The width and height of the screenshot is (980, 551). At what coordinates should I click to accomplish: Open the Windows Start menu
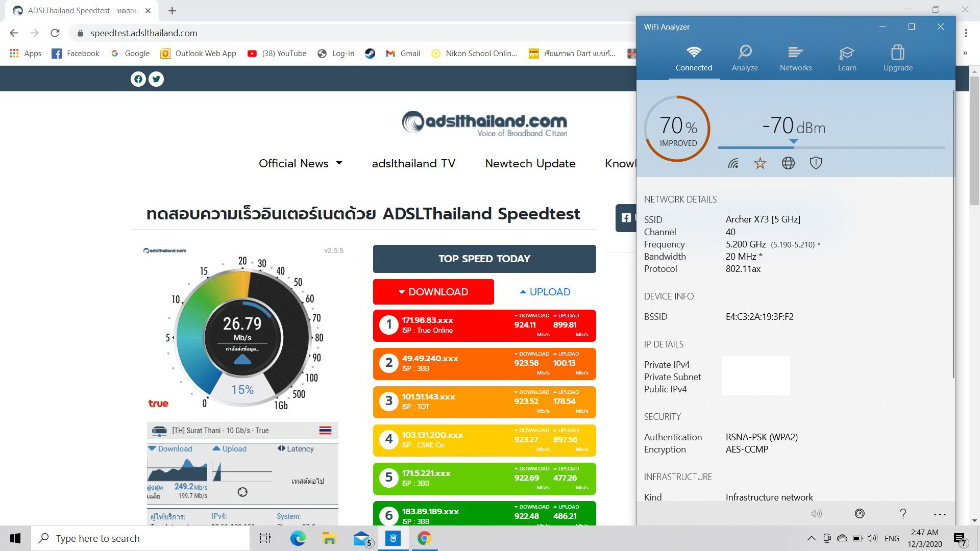15,538
